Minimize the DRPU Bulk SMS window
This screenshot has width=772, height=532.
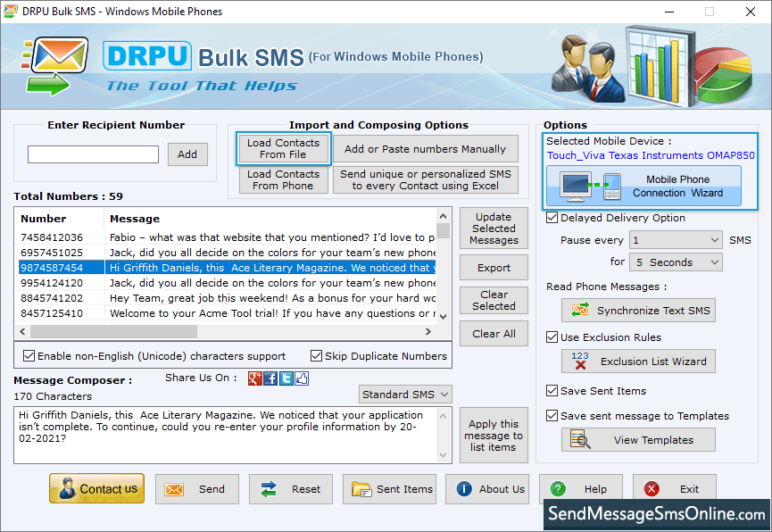(669, 12)
